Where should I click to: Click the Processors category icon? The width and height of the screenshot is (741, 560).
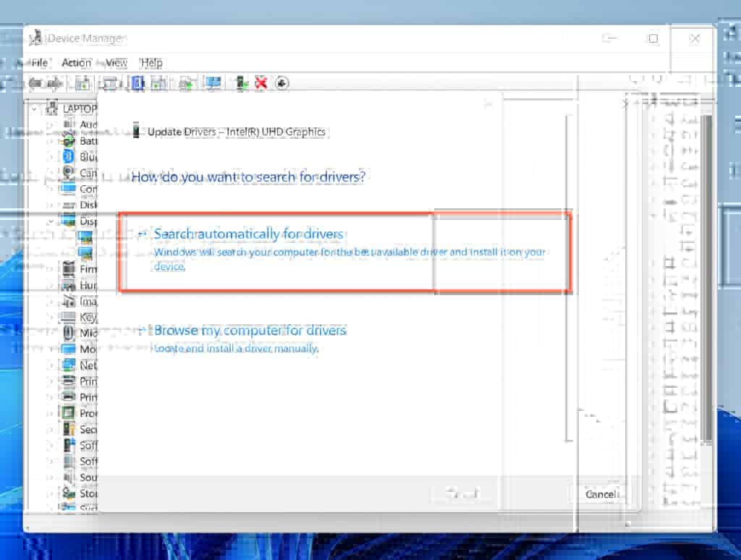tap(69, 413)
